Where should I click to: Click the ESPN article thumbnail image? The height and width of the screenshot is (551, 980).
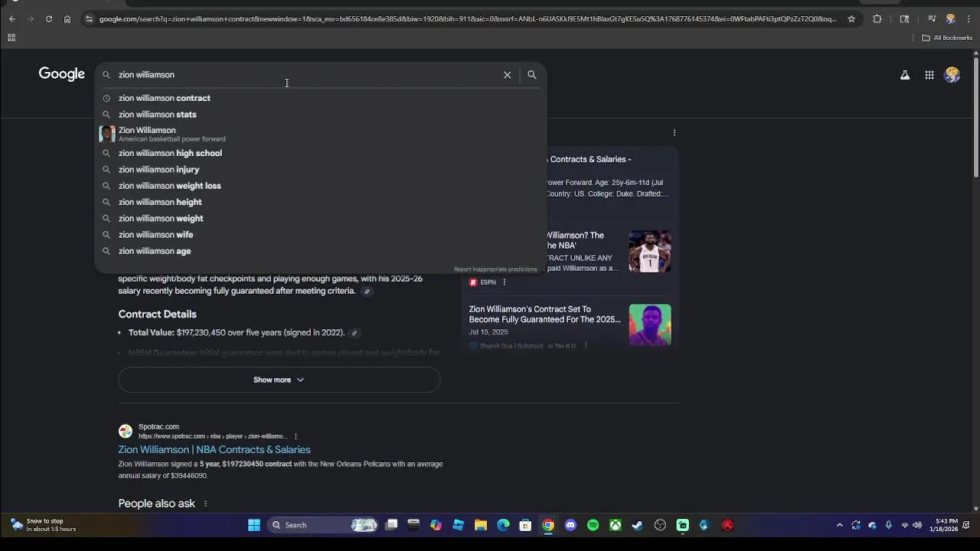coord(650,251)
